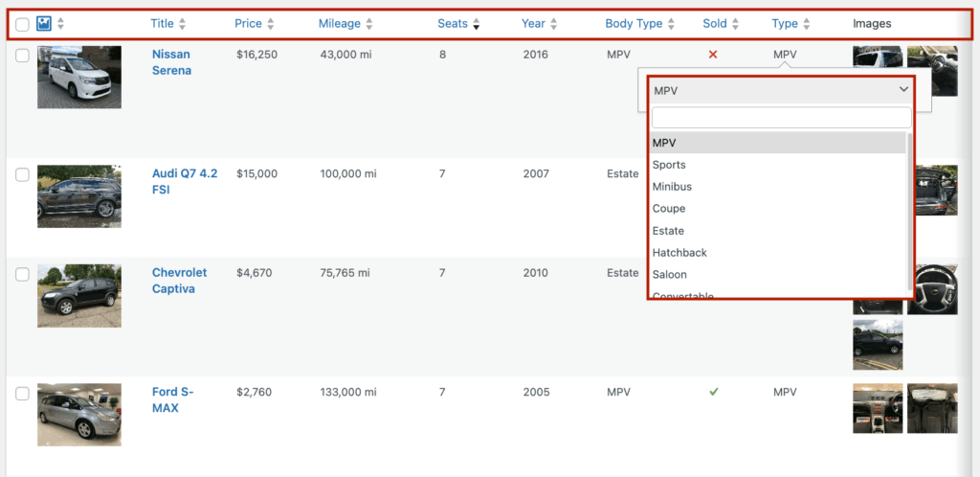Open the Nissan Serena title link

[x=172, y=62]
